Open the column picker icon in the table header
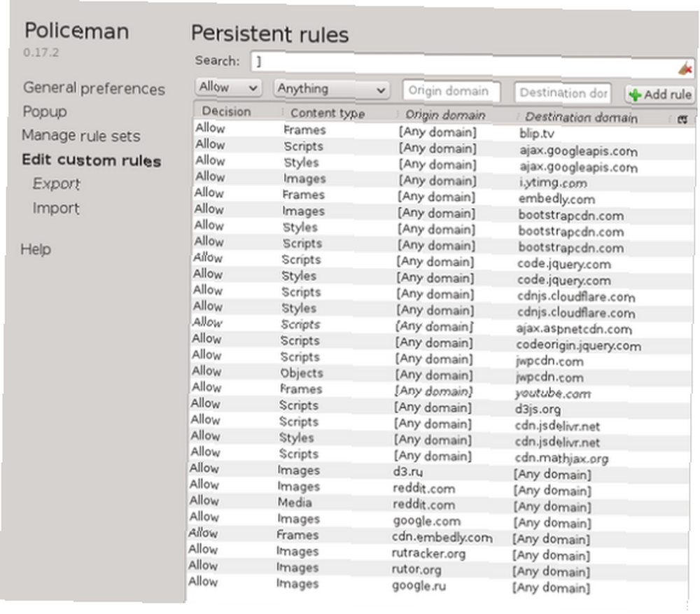Screen dimensions: 700x614 [x=682, y=120]
